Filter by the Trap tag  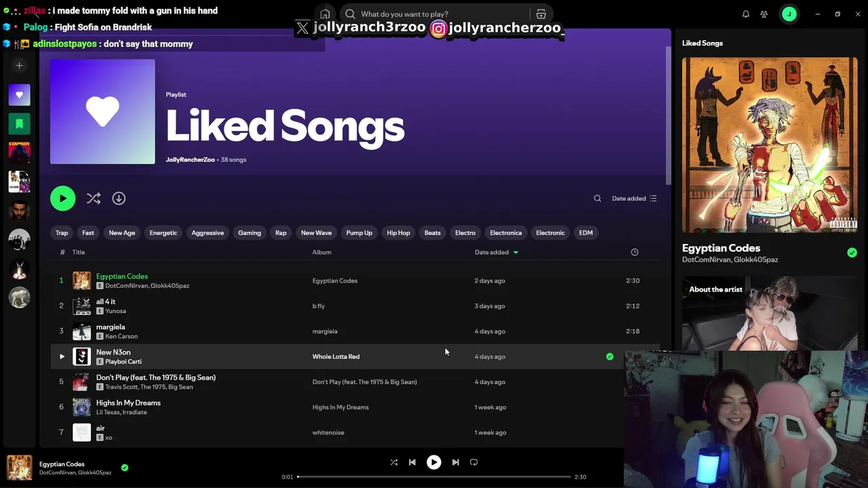[62, 232]
